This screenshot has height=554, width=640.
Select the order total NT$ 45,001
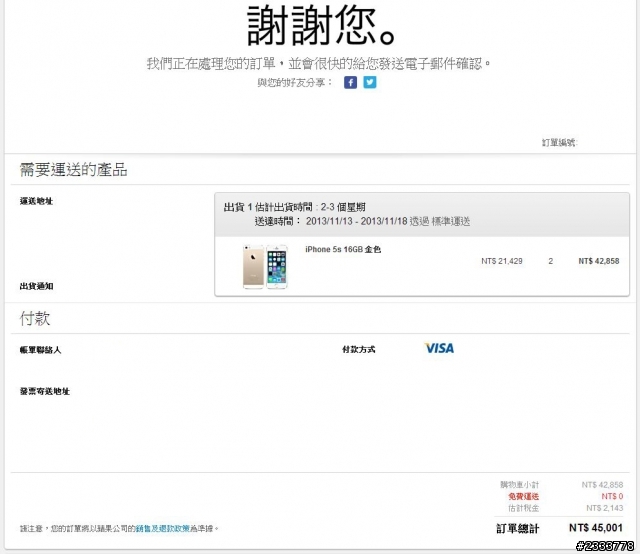pyautogui.click(x=596, y=528)
